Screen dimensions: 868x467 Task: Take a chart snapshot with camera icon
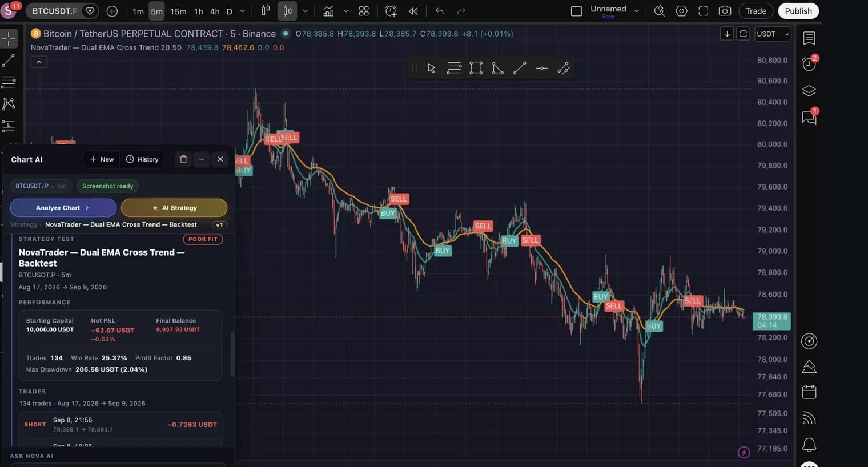[725, 11]
